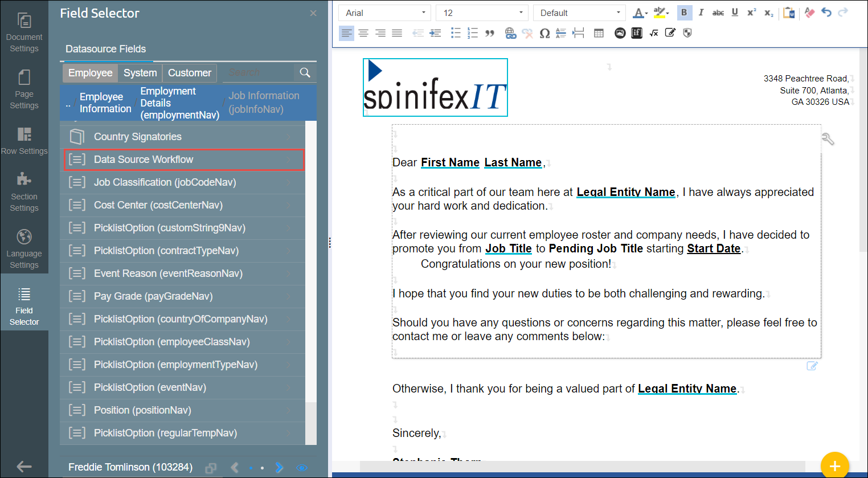Screen dimensions: 868x478
Task: Open the square root formula tool
Action: (654, 34)
